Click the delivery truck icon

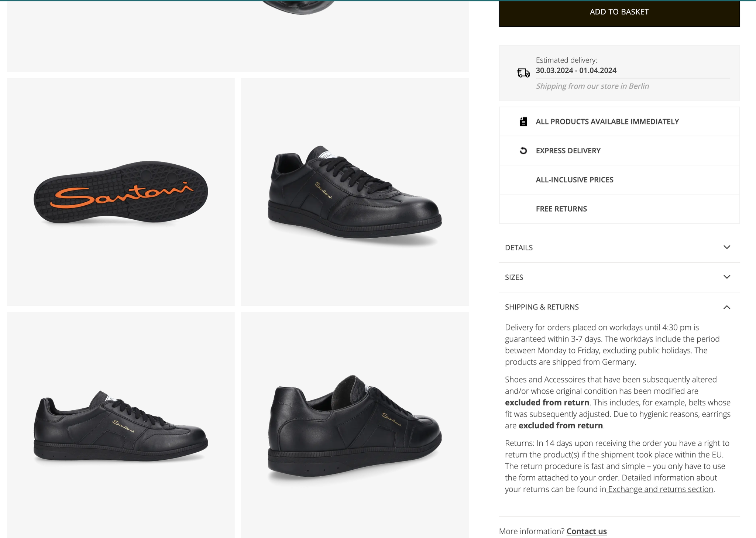(x=523, y=73)
